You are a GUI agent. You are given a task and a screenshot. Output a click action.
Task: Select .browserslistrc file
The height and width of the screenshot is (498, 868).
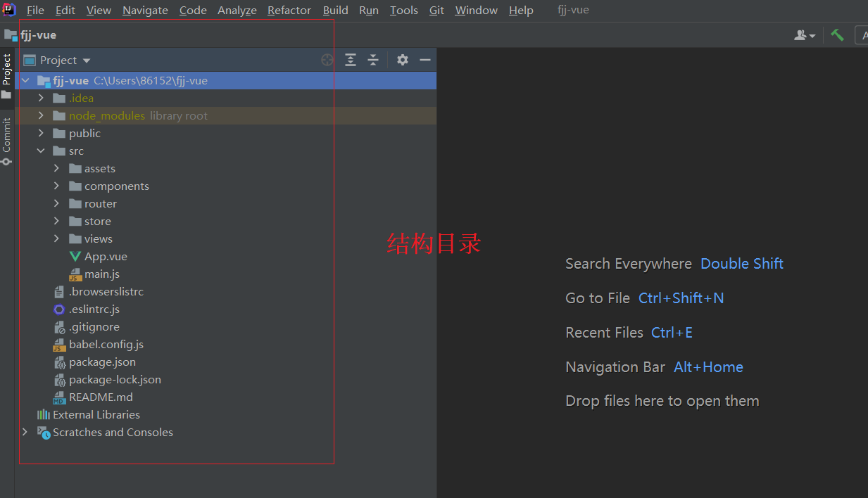(x=106, y=292)
